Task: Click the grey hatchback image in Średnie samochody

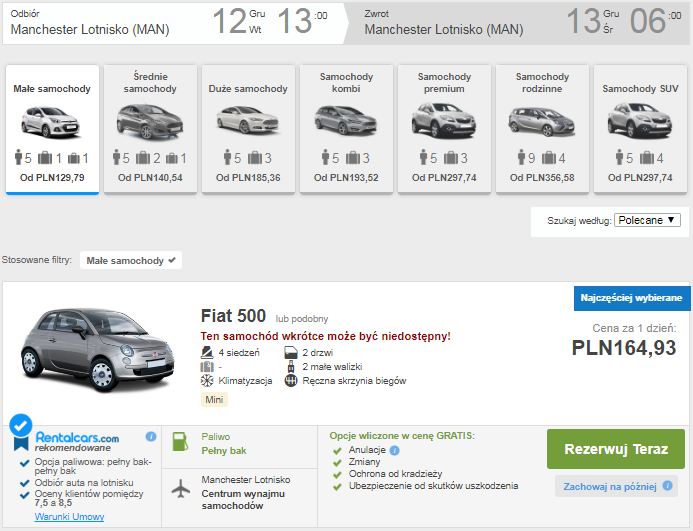Action: (150, 121)
